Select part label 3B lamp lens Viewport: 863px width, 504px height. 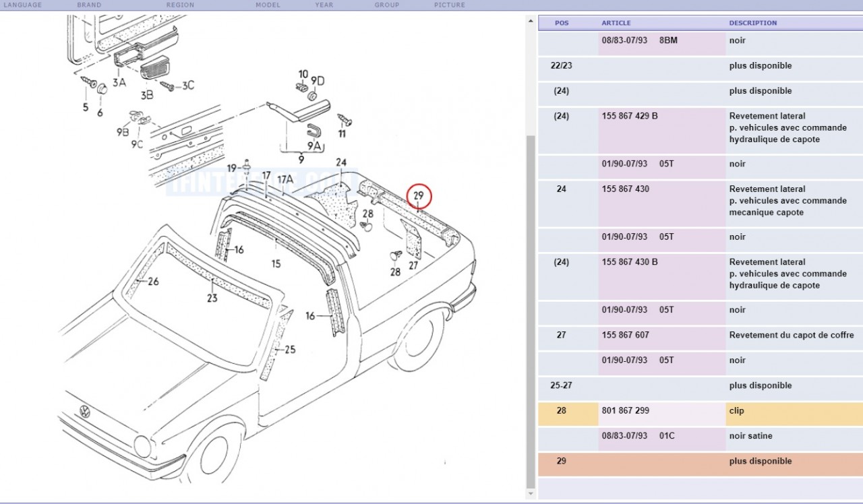pos(146,95)
